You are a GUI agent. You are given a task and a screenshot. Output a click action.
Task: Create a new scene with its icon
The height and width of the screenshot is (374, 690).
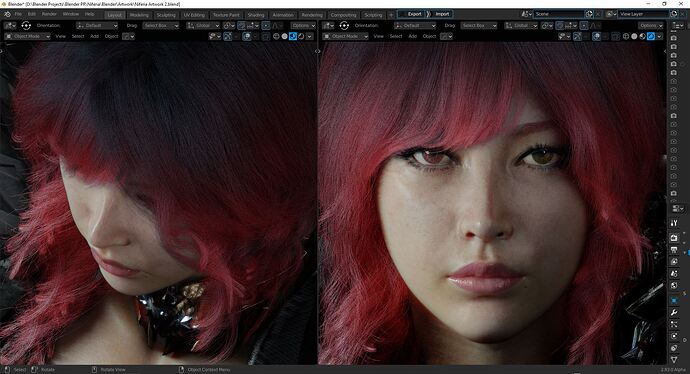coord(589,14)
